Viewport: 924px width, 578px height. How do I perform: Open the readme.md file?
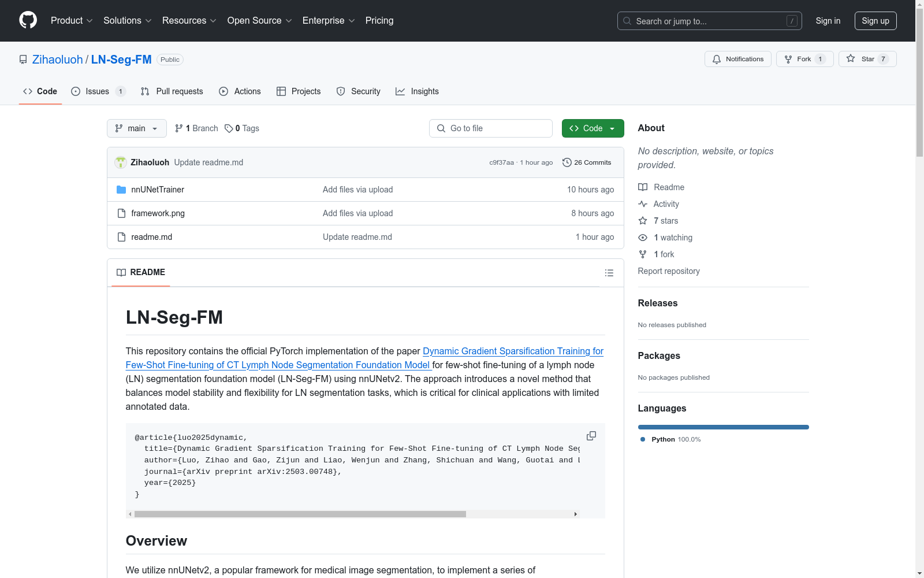(x=151, y=237)
